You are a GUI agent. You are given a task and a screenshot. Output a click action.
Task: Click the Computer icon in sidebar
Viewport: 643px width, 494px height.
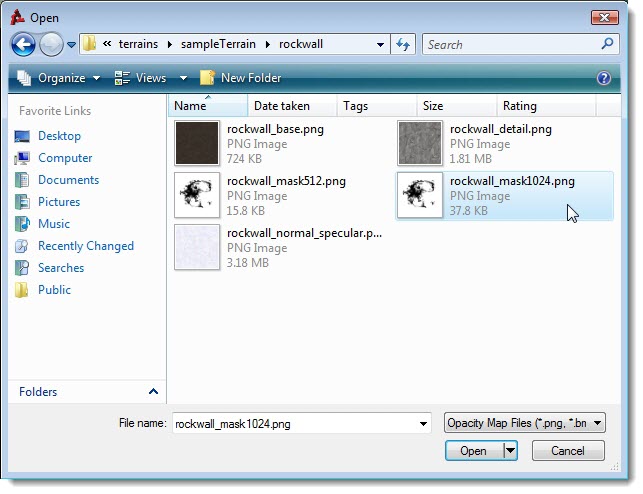point(22,158)
